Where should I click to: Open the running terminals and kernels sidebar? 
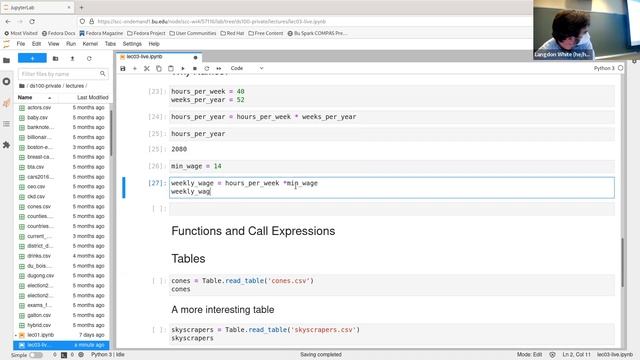coord(7,82)
